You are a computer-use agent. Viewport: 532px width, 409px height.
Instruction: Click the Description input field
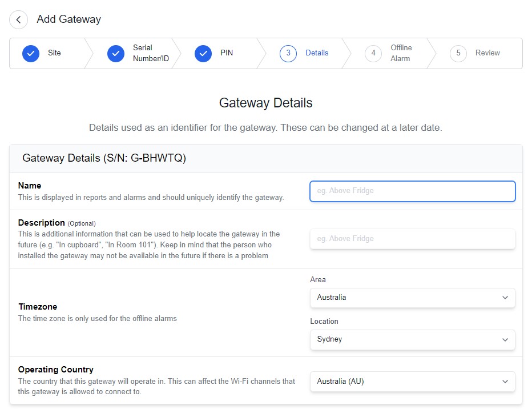413,239
